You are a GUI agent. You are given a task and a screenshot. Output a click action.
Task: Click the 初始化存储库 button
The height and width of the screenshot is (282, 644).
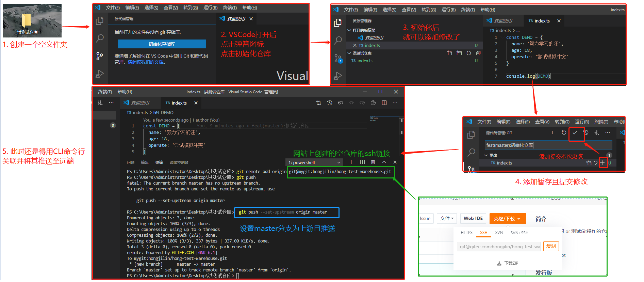(162, 44)
